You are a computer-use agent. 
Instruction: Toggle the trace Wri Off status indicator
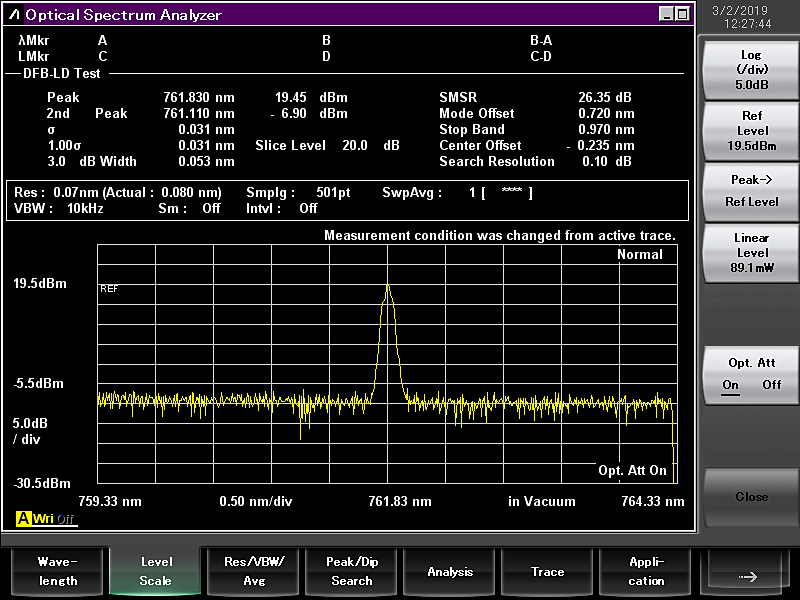(54, 519)
